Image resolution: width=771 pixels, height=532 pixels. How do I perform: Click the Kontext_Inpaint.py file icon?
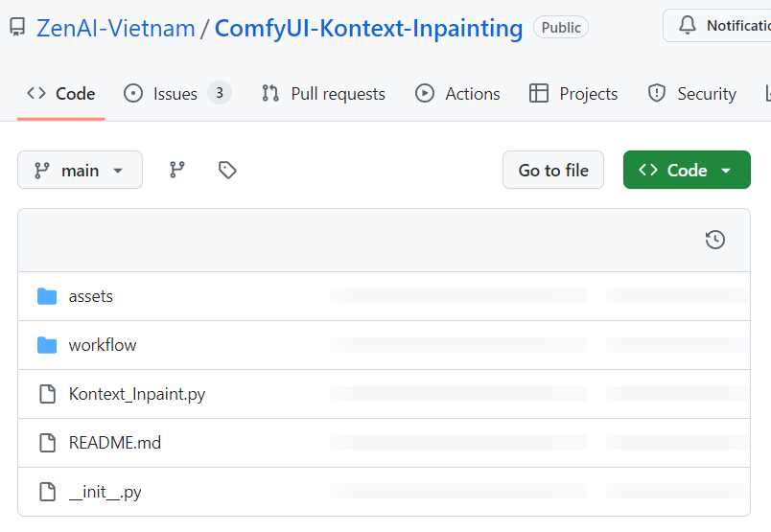coord(47,394)
